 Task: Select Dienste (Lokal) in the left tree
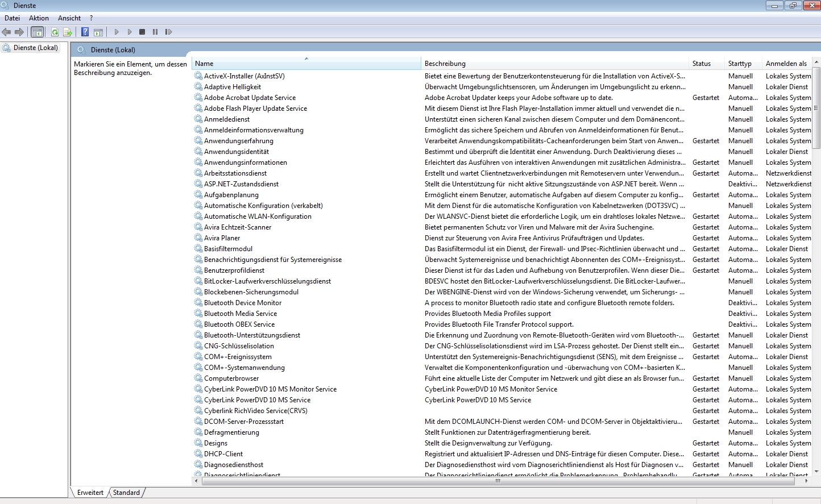click(x=35, y=48)
